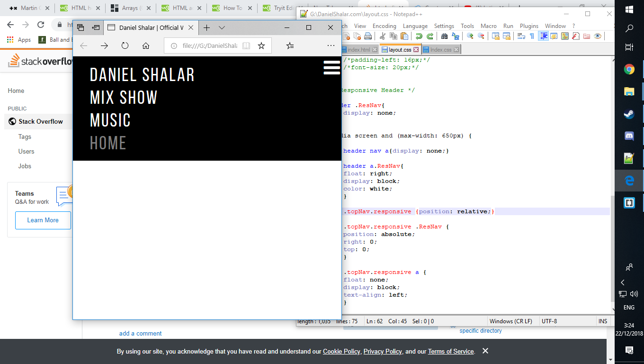Go to Edge home page icon

click(x=146, y=45)
